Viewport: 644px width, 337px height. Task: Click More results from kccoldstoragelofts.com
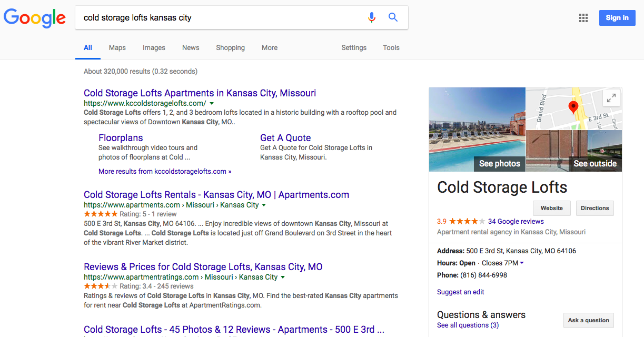pyautogui.click(x=165, y=171)
